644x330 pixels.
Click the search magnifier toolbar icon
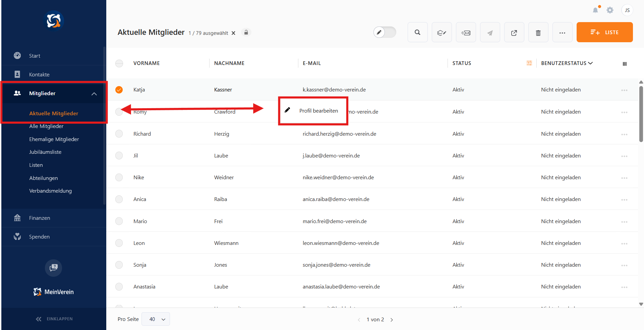point(417,32)
